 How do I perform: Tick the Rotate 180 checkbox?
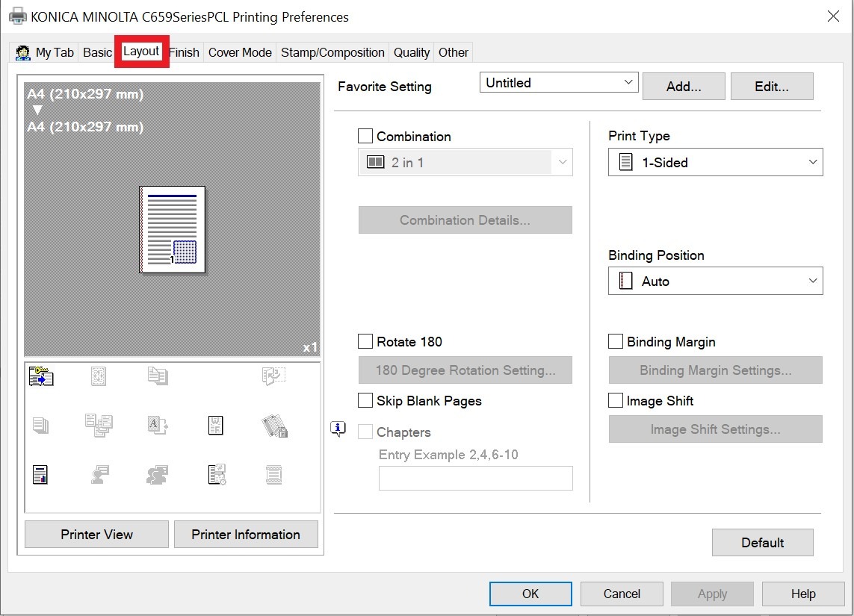[365, 342]
